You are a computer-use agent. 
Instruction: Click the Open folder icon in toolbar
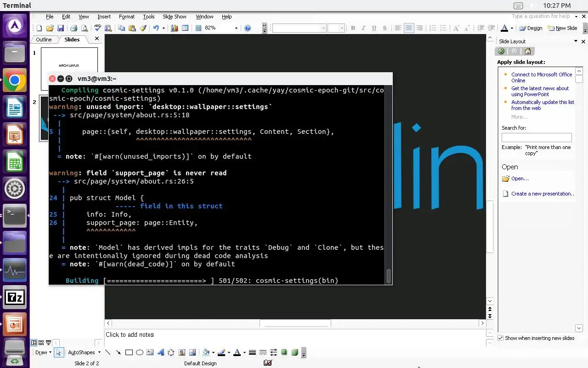pyautogui.click(x=50, y=28)
